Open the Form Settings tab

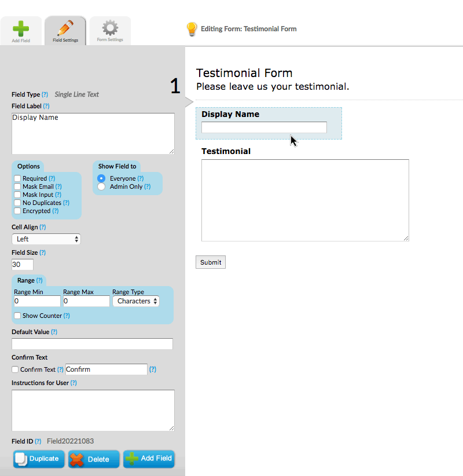(109, 29)
